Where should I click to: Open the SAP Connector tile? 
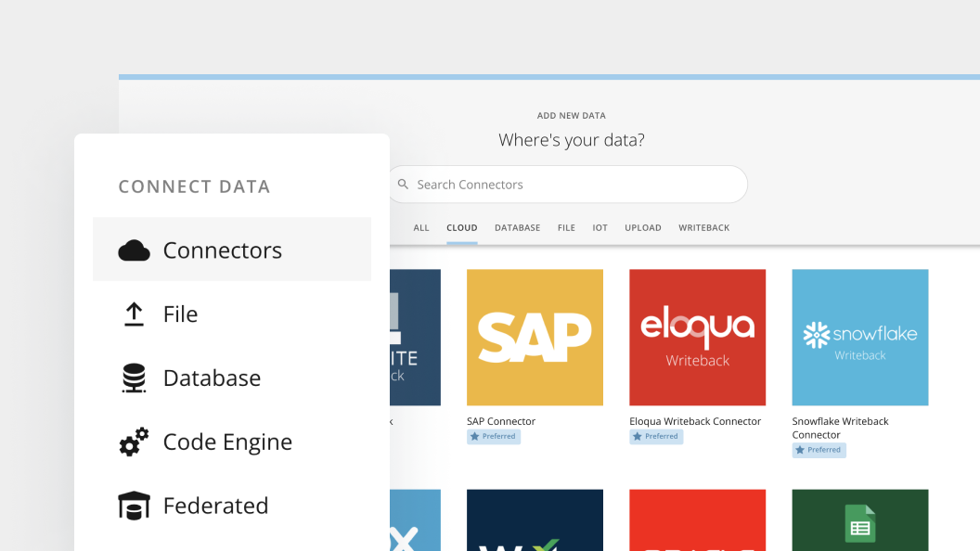pos(535,338)
